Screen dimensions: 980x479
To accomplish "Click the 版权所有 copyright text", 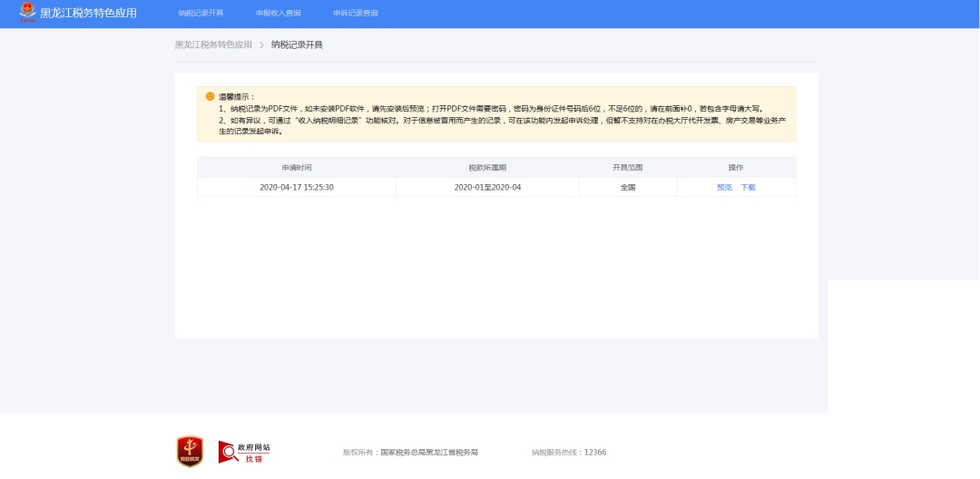I will 411,452.
